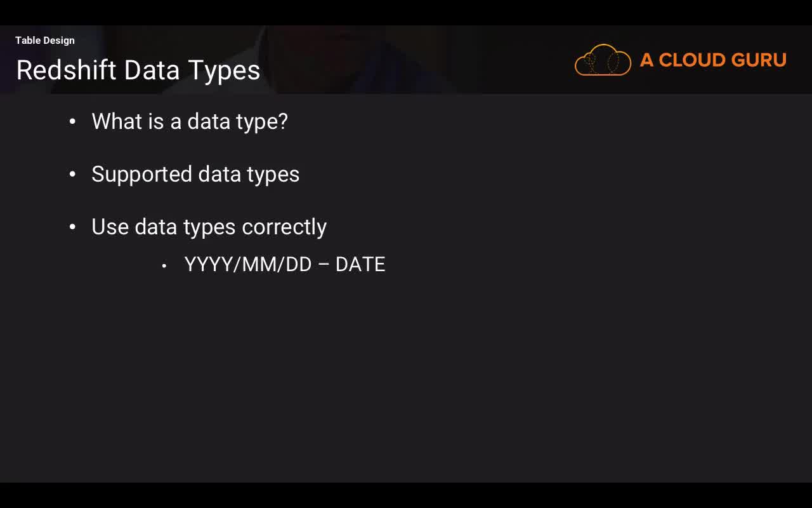812x508 pixels.
Task: Click the word DATE in the sub-bullet
Action: (360, 265)
